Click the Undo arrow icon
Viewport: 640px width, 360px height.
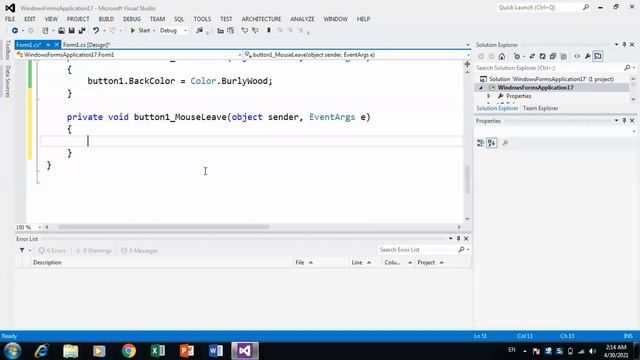click(96, 31)
